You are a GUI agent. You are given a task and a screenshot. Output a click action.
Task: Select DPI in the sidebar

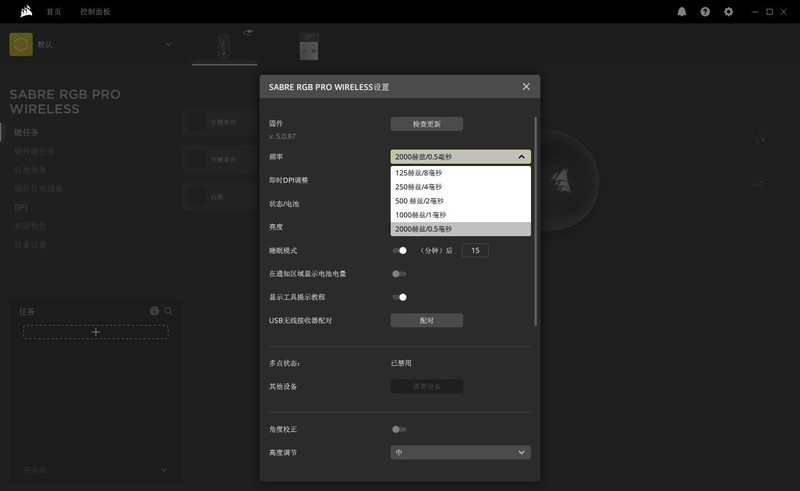[21, 207]
